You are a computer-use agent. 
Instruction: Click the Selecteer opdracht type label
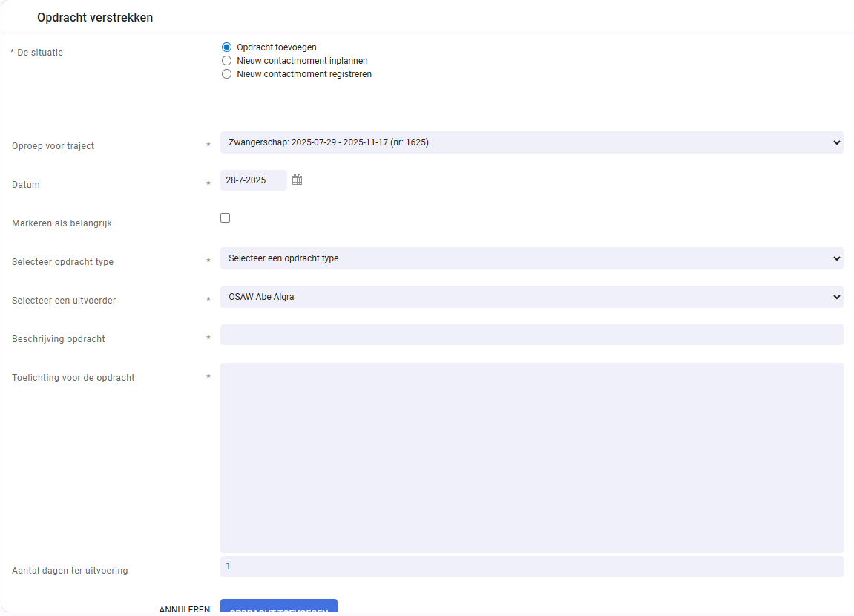(x=62, y=262)
